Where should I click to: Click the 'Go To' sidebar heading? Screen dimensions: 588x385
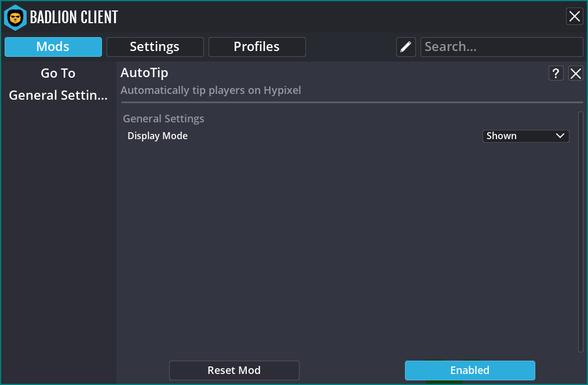pos(58,73)
